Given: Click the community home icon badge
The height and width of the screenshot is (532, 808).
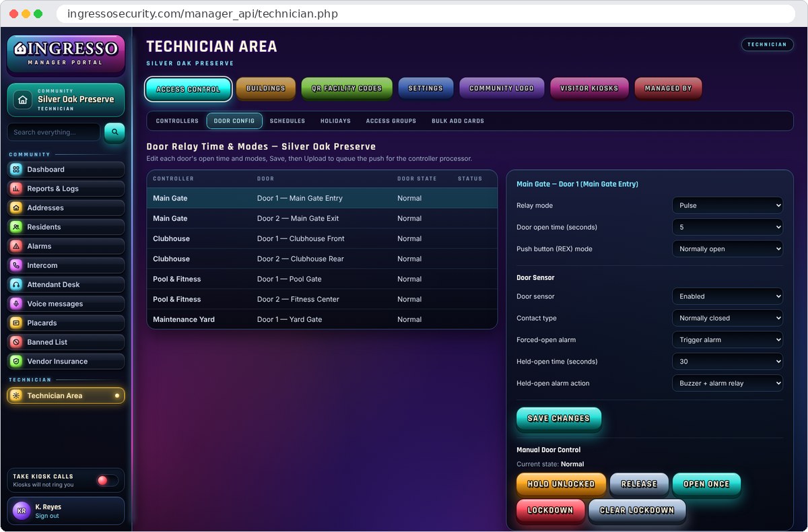Looking at the screenshot, I should [23, 100].
